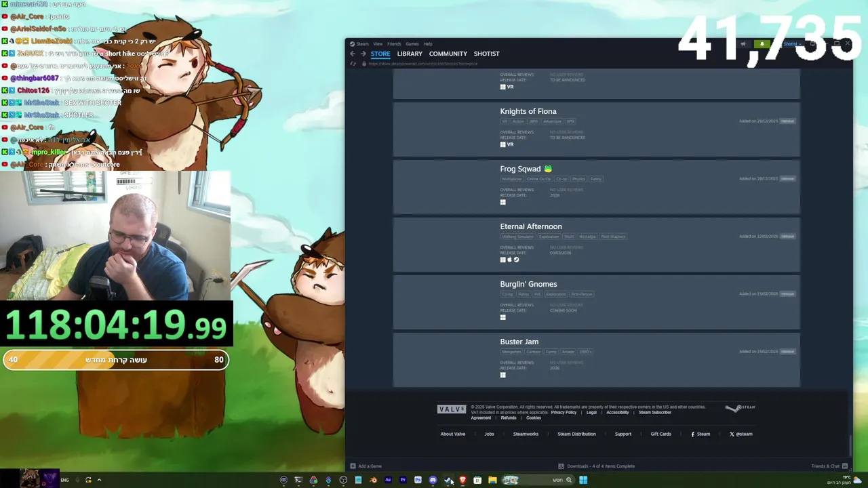Viewport: 868px width, 488px height.
Task: Click the Online Co-Op tag on Frog Sqwad
Action: pyautogui.click(x=539, y=179)
